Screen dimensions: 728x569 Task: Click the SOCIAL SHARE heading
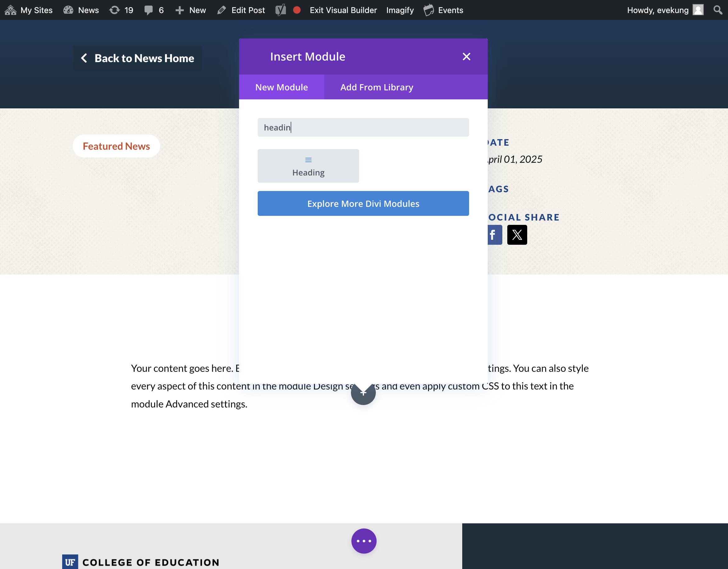tap(524, 217)
